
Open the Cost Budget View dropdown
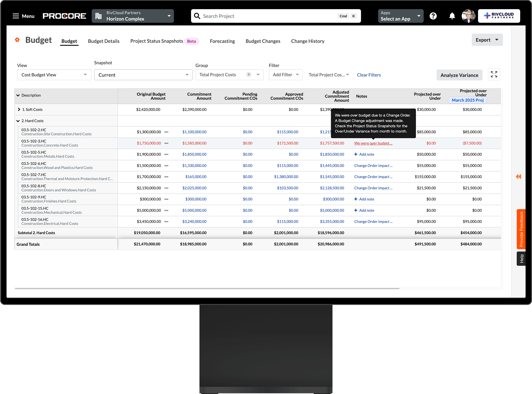(54, 75)
